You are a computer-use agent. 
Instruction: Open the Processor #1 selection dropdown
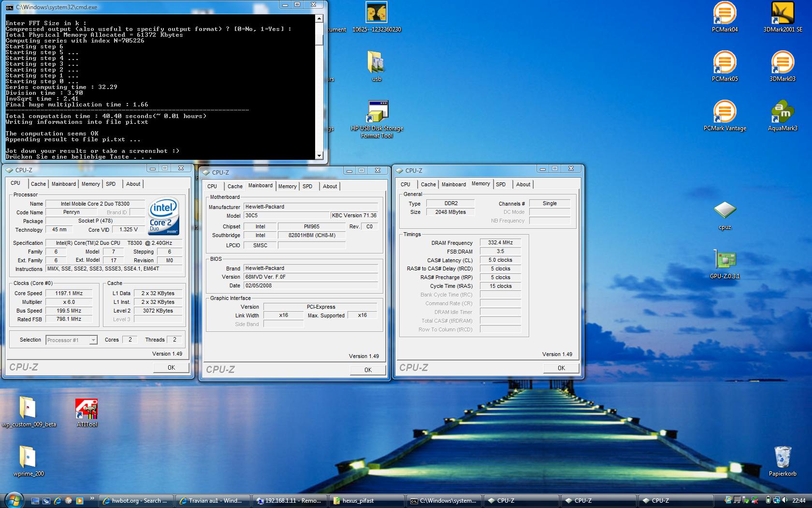[72, 340]
